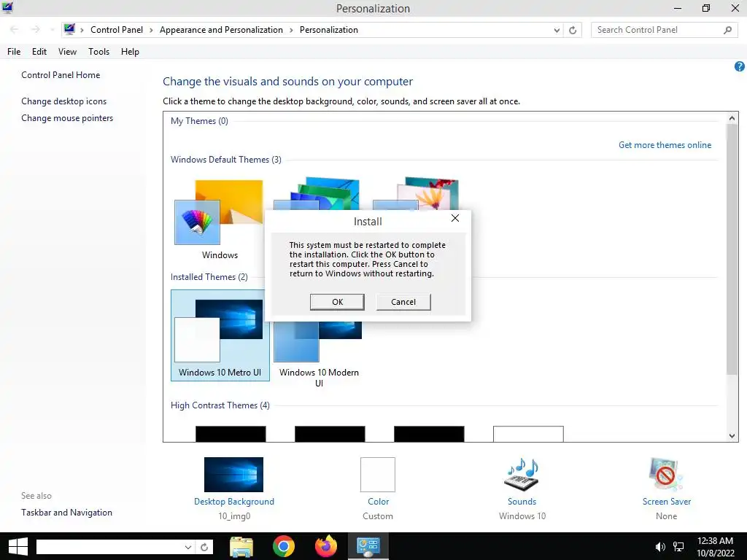This screenshot has width=747, height=560.
Task: Select the second High Contrast black theme
Action: coord(330,434)
